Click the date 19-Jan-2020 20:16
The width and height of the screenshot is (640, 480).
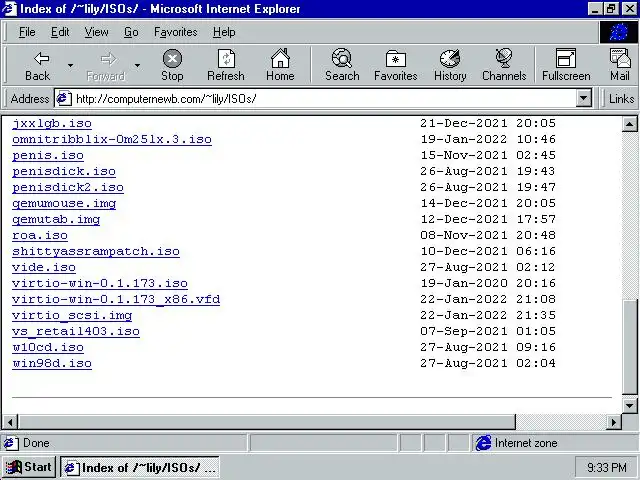point(488,283)
